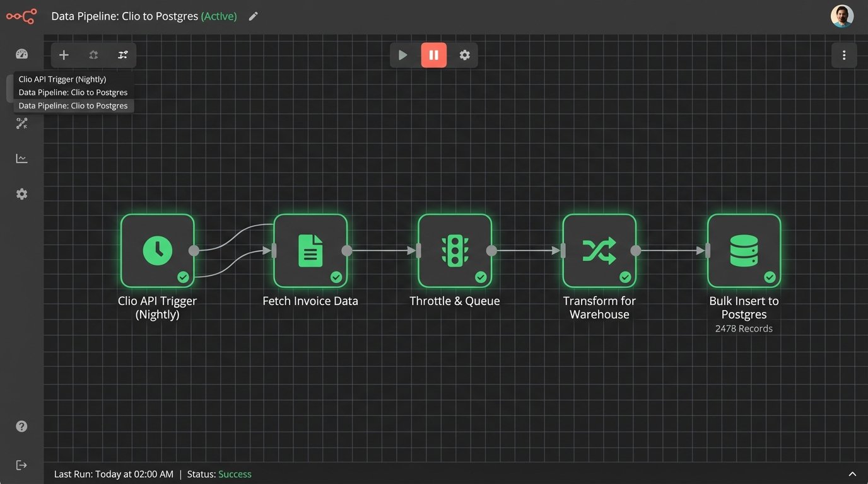Toggle the green checkmark on Bulk Insert node

click(770, 277)
